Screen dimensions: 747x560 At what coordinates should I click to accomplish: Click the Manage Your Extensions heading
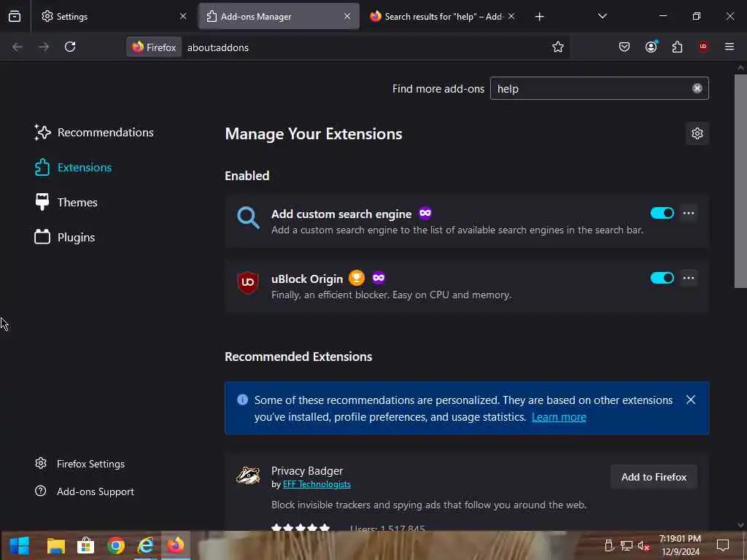coord(314,134)
